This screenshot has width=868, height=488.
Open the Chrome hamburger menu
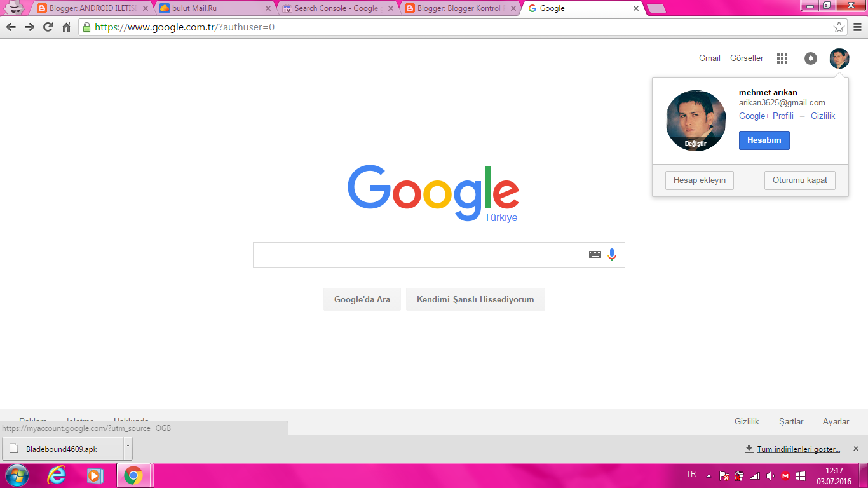[857, 27]
